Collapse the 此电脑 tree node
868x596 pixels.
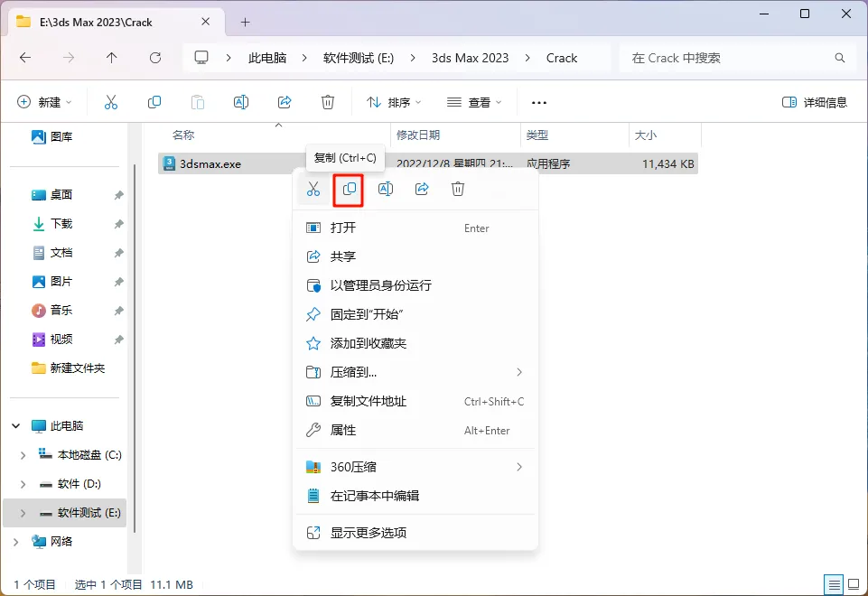tap(16, 425)
